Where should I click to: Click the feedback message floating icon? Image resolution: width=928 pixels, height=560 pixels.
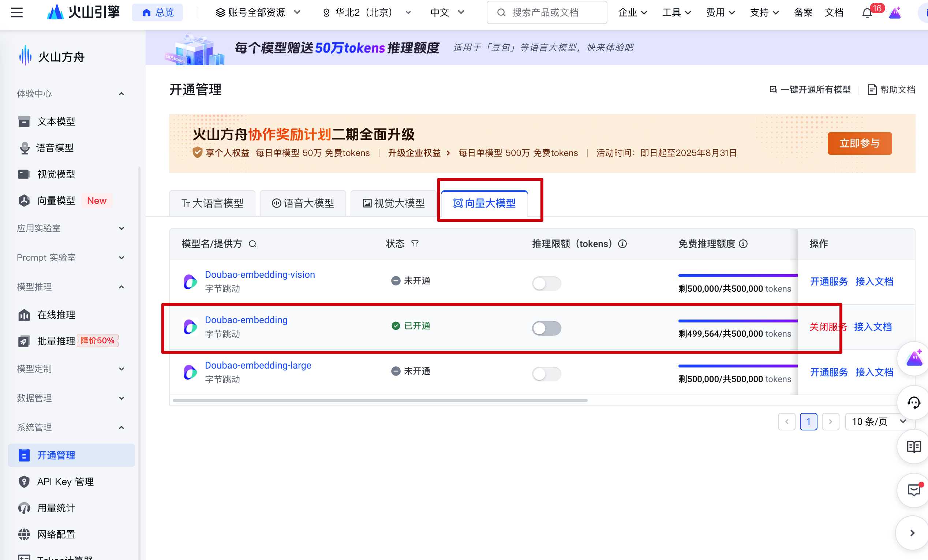click(913, 490)
